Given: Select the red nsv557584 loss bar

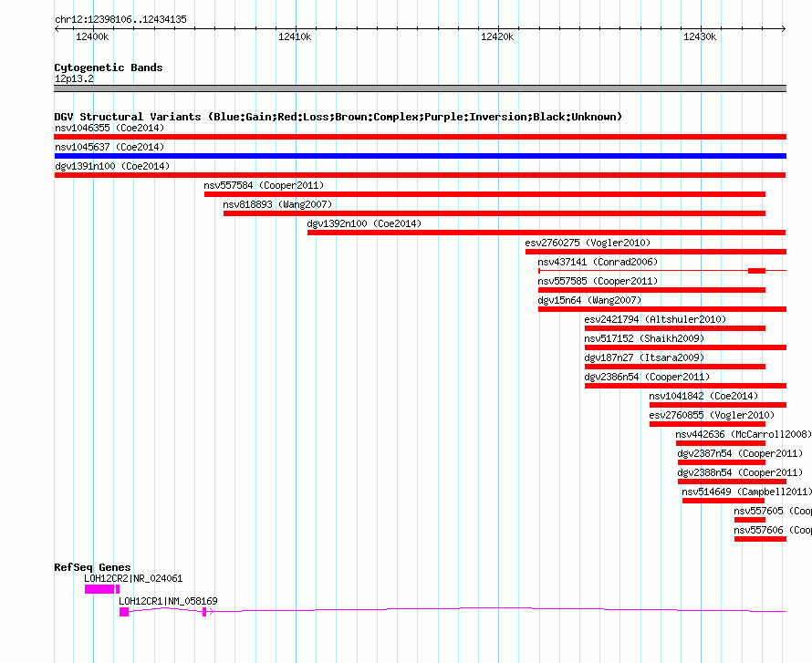Looking at the screenshot, I should click(x=484, y=194).
